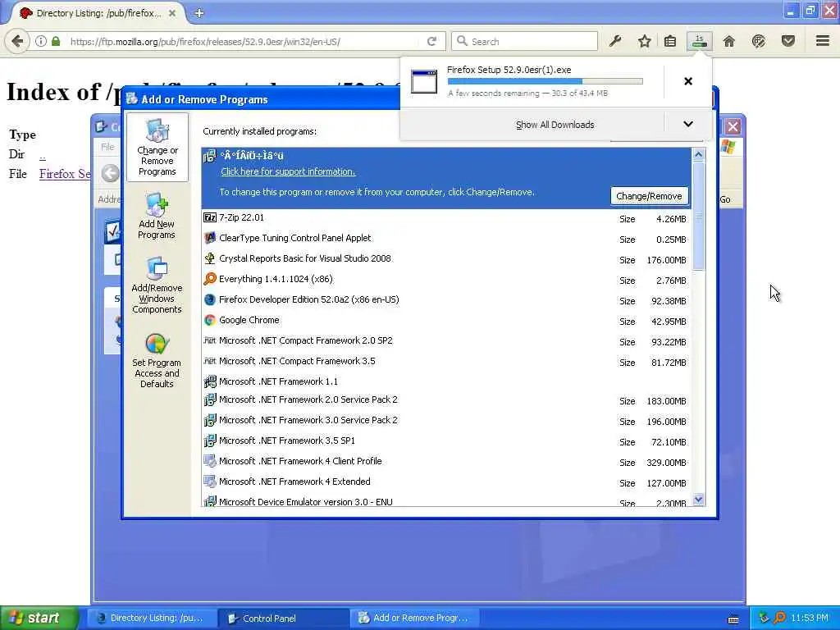Click the Change/Remove button
The height and width of the screenshot is (630, 840).
[x=649, y=196]
